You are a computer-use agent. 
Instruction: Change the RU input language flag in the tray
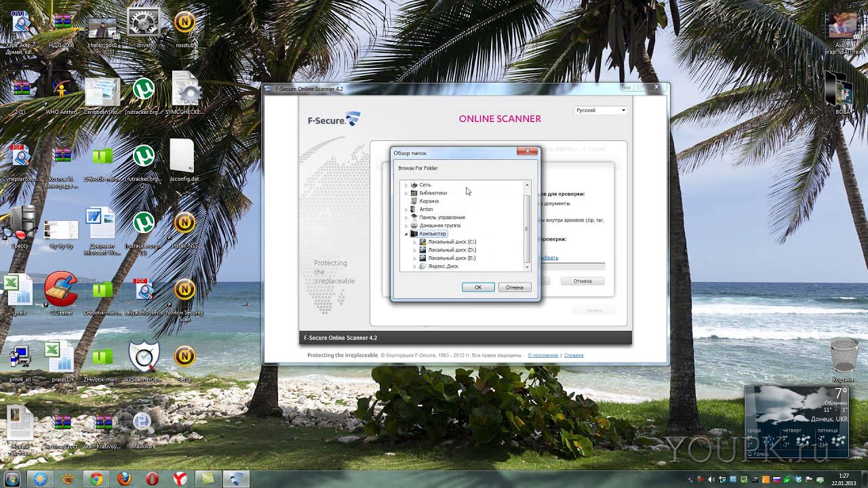pos(777,480)
